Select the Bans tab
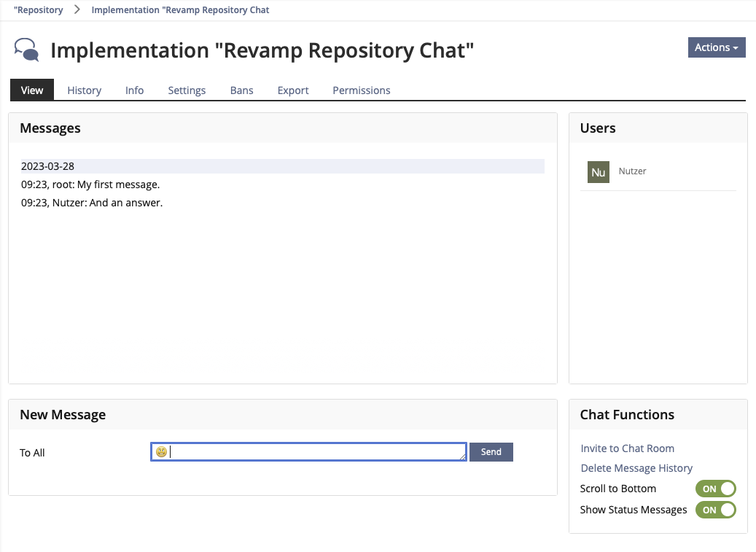Screen dimensions: 756x552 (x=241, y=90)
